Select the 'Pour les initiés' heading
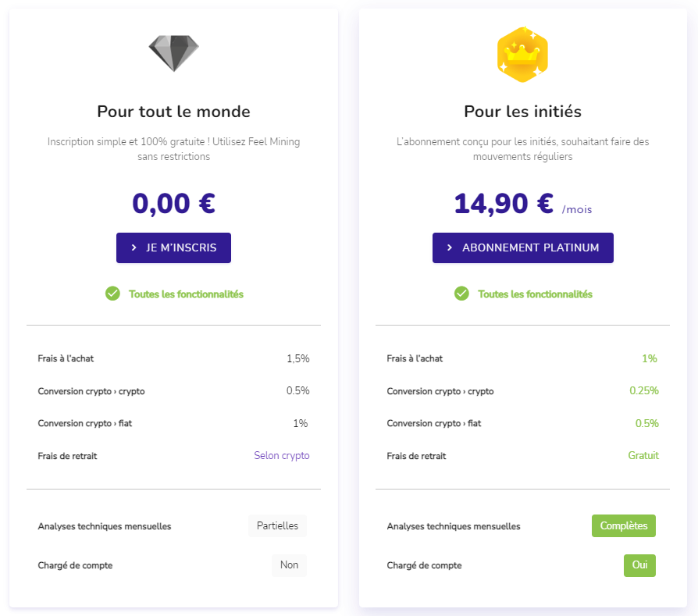The width and height of the screenshot is (698, 616). tap(522, 112)
